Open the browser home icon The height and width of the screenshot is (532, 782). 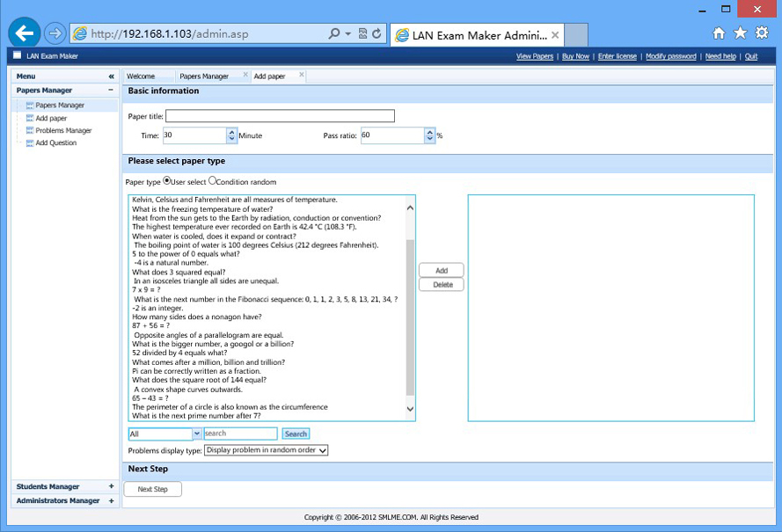(x=719, y=33)
